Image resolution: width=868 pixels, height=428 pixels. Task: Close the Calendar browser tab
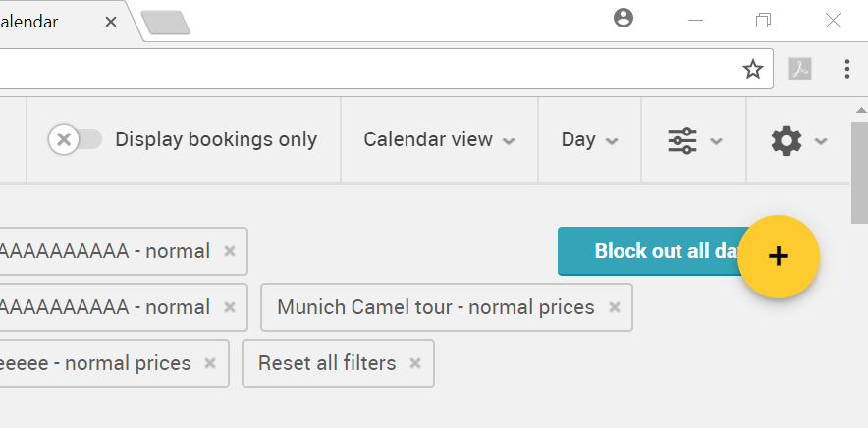tap(111, 22)
